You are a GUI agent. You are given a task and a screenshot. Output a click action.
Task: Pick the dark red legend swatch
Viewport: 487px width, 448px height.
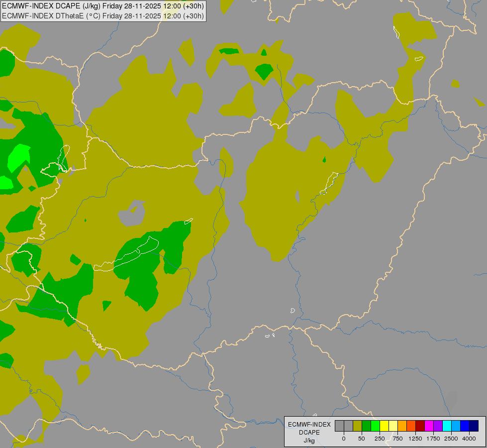(x=420, y=426)
